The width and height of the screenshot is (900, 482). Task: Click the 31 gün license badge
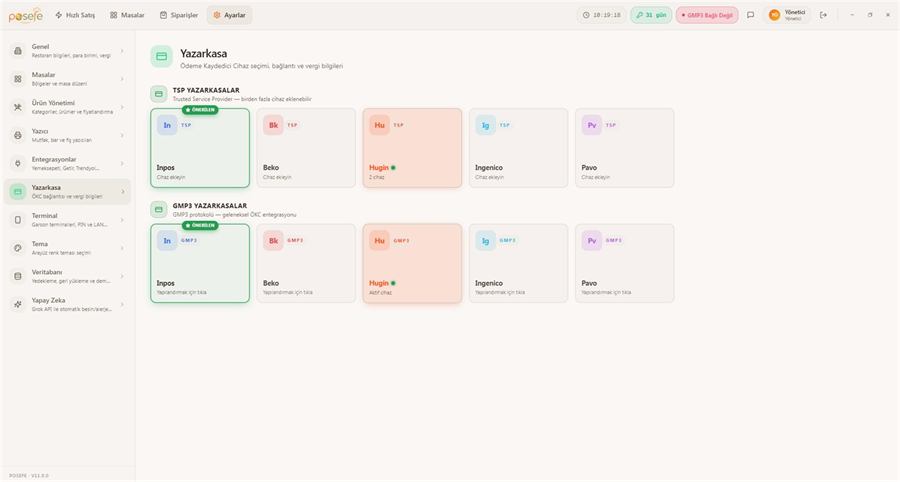tap(651, 15)
